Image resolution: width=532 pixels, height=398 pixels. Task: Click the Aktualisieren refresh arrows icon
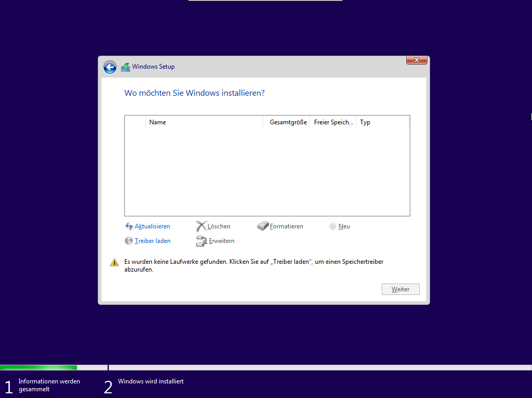(129, 226)
